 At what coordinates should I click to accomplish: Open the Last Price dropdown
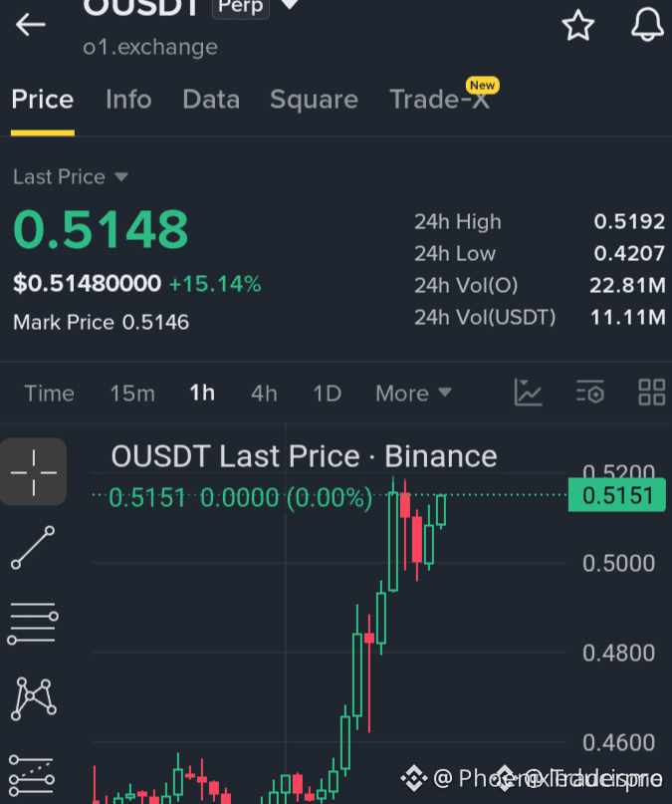71,177
